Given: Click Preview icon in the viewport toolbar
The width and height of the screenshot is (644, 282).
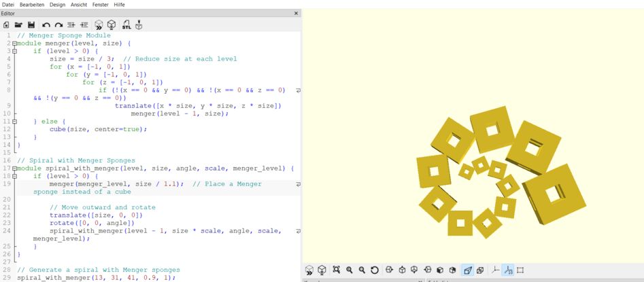Looking at the screenshot, I should click(x=309, y=270).
